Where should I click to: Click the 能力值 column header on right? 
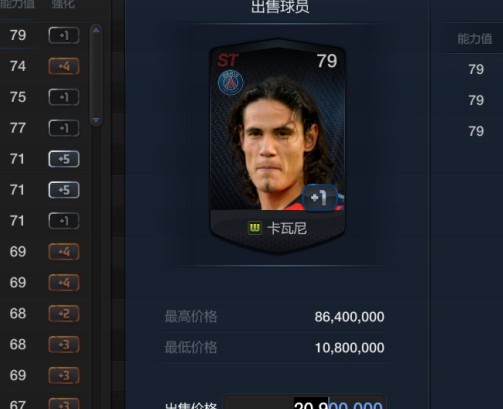tap(475, 39)
